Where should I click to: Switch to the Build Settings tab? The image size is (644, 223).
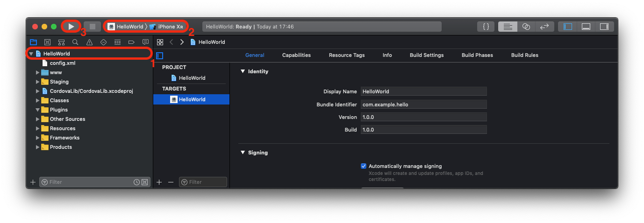pos(426,55)
